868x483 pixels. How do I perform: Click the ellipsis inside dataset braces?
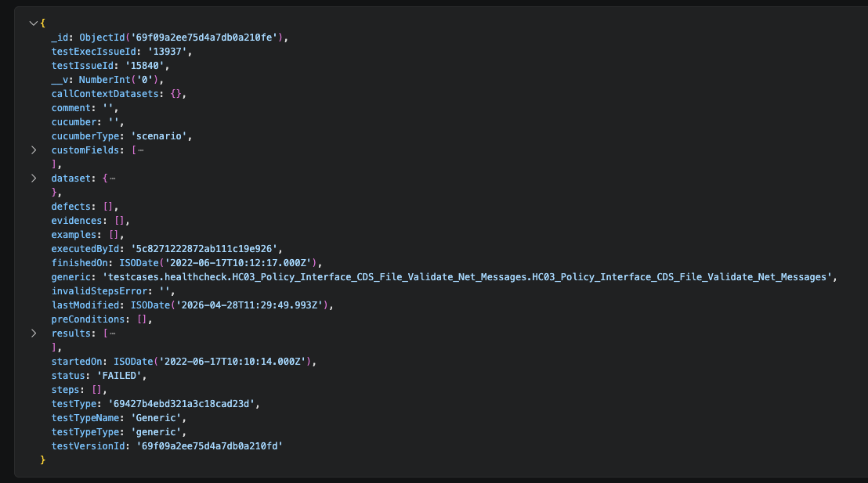tap(112, 178)
